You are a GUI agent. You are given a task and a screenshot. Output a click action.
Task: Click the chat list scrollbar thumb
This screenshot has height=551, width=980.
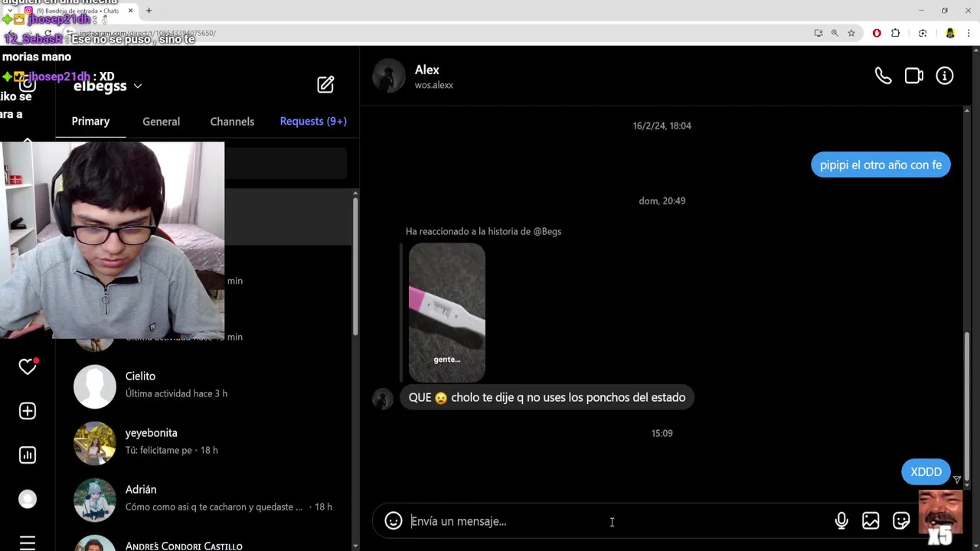pyautogui.click(x=354, y=266)
